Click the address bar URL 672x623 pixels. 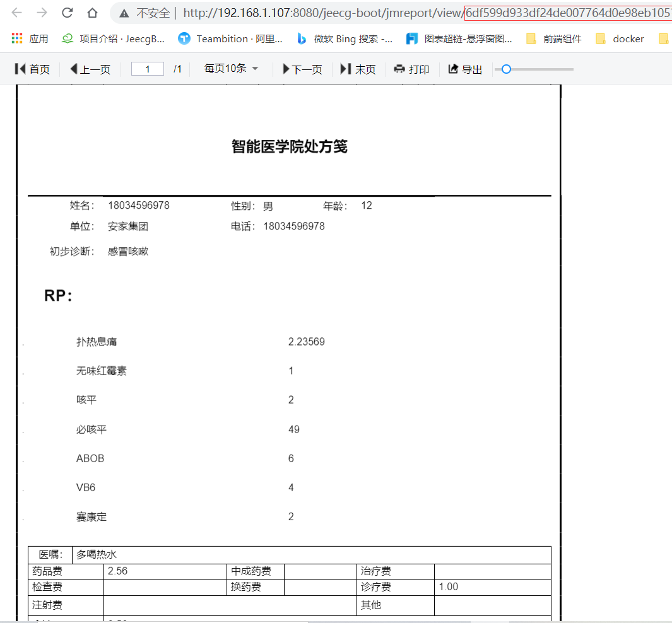427,13
